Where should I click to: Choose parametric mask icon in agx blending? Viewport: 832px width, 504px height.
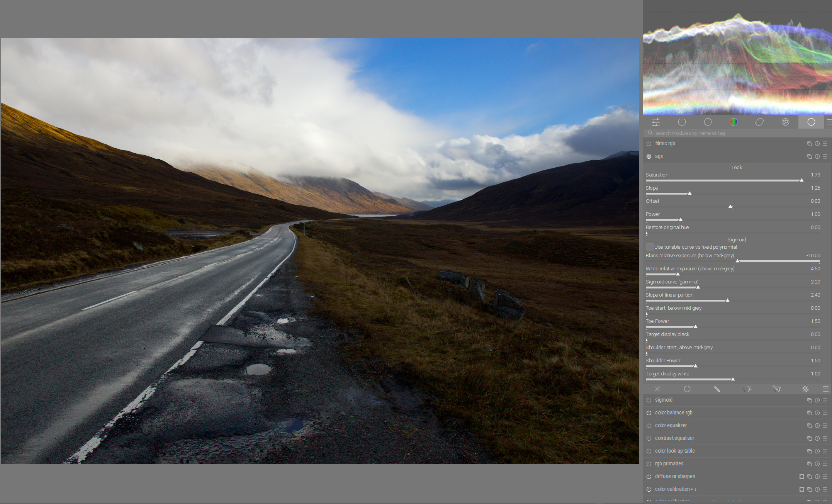pos(747,389)
